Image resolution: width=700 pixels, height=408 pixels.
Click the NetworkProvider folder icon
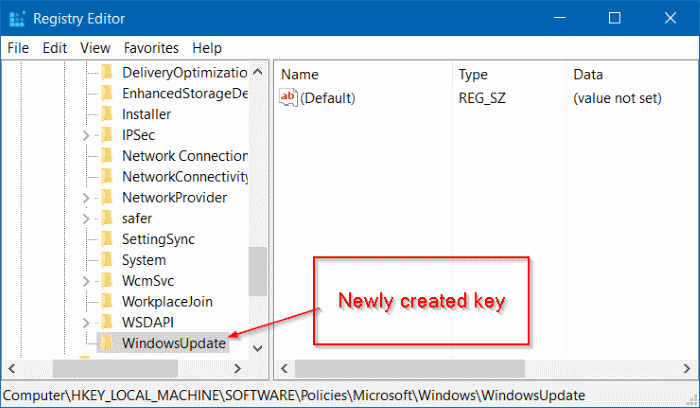point(107,197)
